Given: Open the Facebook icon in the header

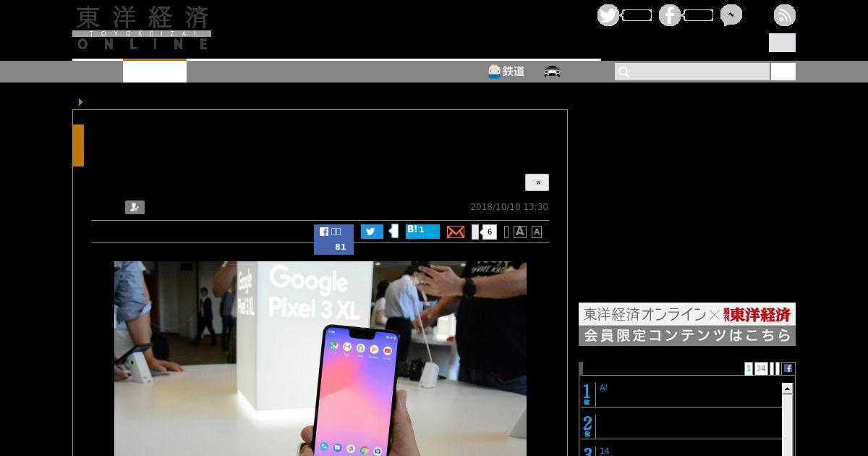Looking at the screenshot, I should [670, 15].
